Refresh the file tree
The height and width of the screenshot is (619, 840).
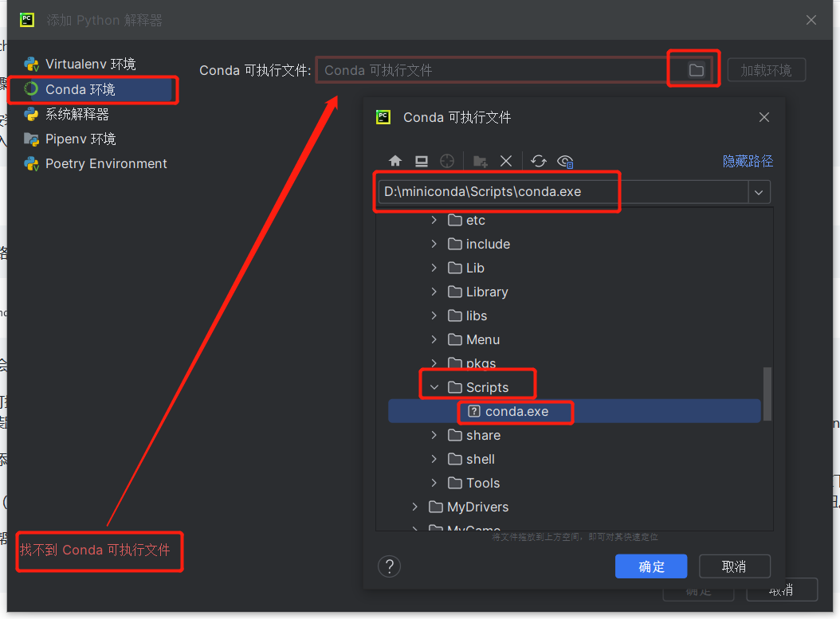point(539,161)
